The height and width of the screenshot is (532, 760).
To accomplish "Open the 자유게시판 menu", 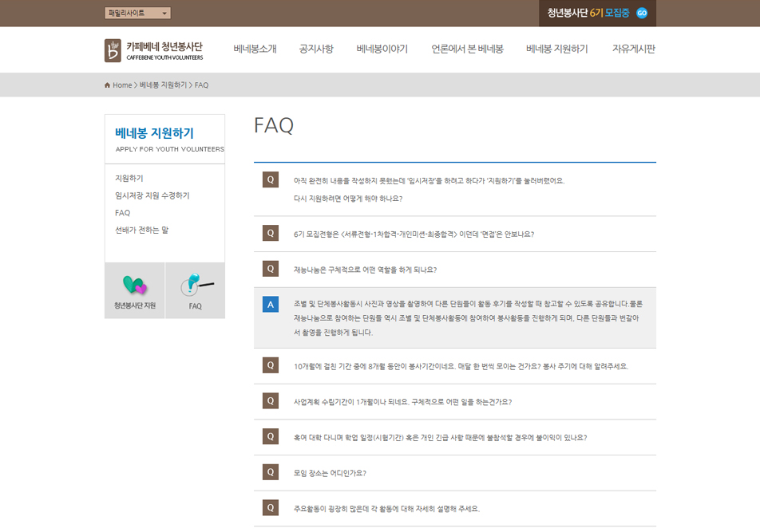I will tap(633, 49).
